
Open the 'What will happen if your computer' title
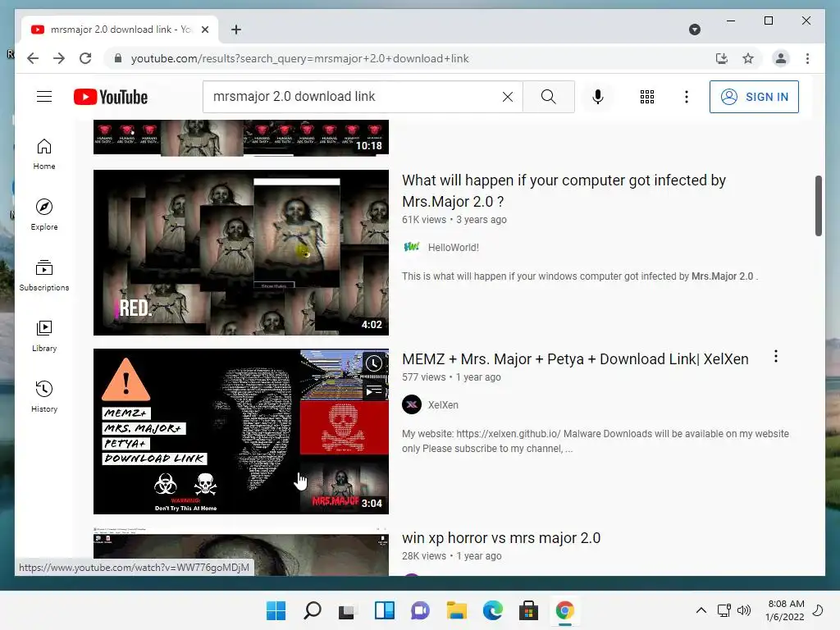[564, 190]
